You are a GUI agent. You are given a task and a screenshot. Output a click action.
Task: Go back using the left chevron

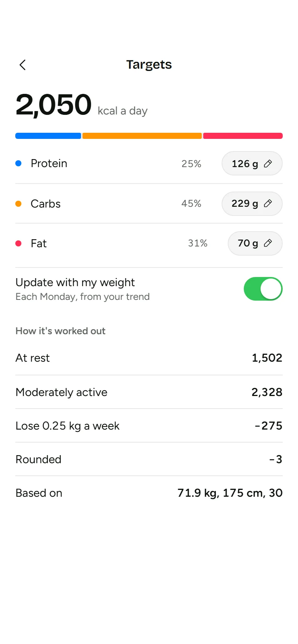[23, 65]
